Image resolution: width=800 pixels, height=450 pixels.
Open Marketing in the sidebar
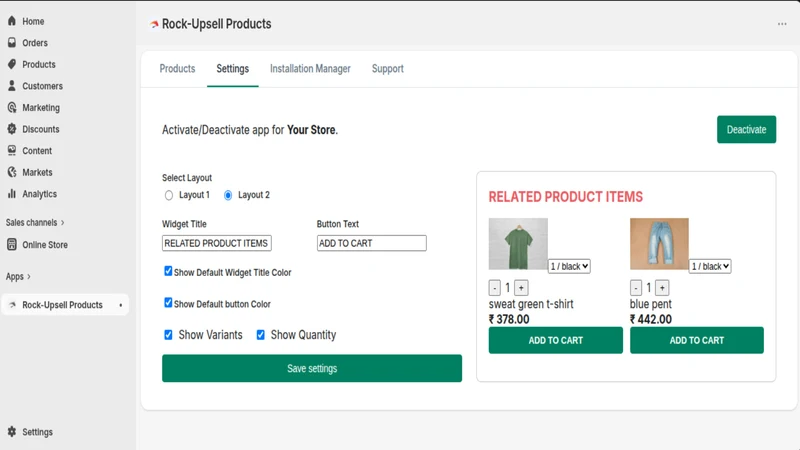pyautogui.click(x=41, y=108)
